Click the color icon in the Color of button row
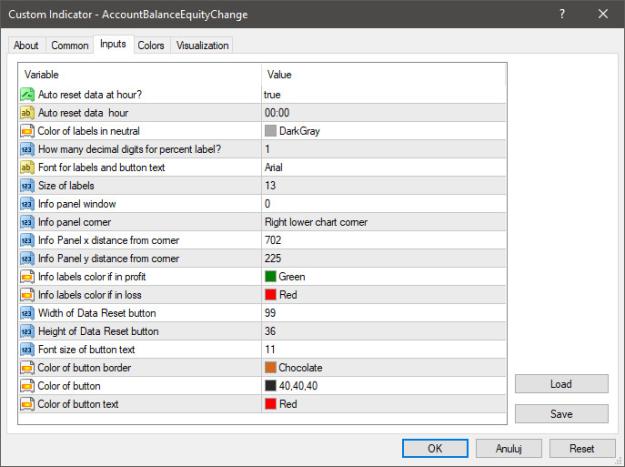 point(27,386)
